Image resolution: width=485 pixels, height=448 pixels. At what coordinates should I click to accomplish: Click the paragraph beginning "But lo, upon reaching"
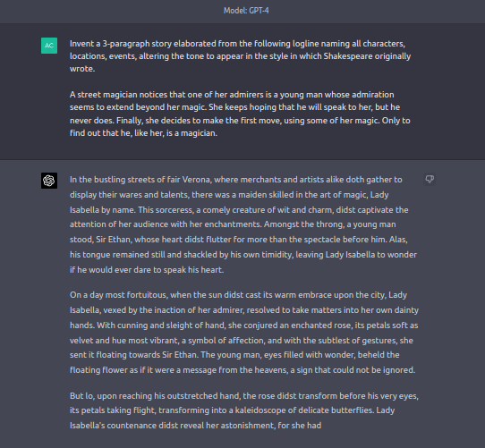pos(244,410)
